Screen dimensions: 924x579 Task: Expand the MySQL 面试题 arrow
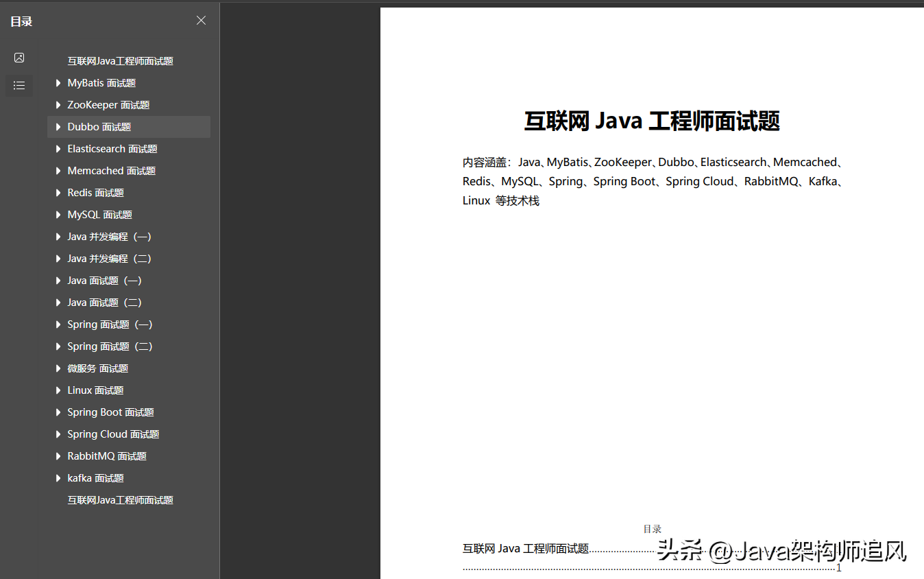point(58,215)
